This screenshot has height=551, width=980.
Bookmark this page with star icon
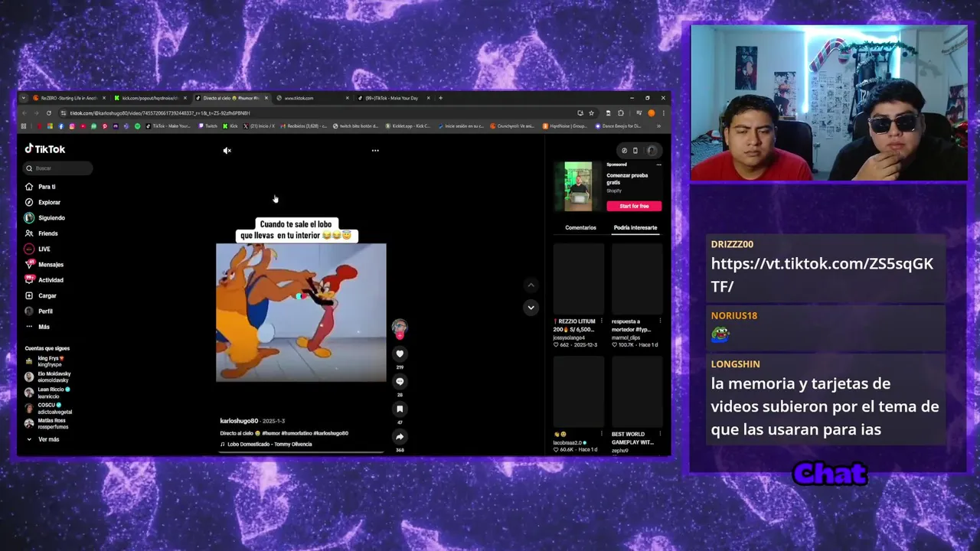click(591, 113)
